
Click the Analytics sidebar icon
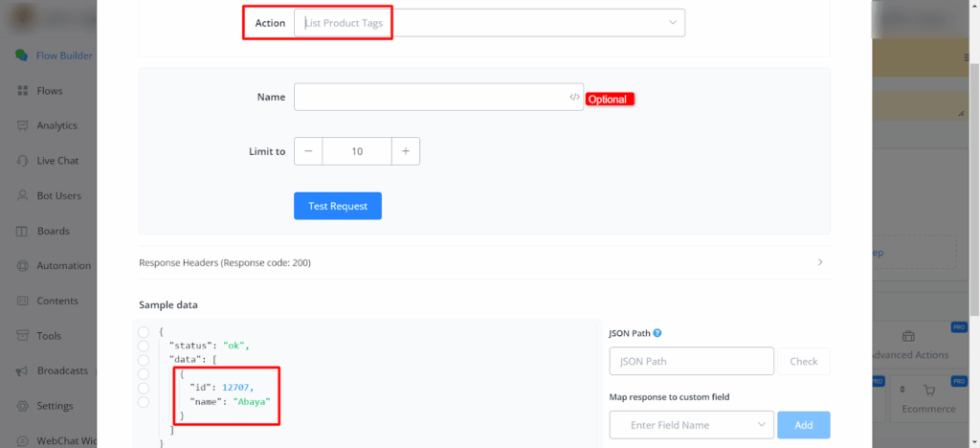21,125
